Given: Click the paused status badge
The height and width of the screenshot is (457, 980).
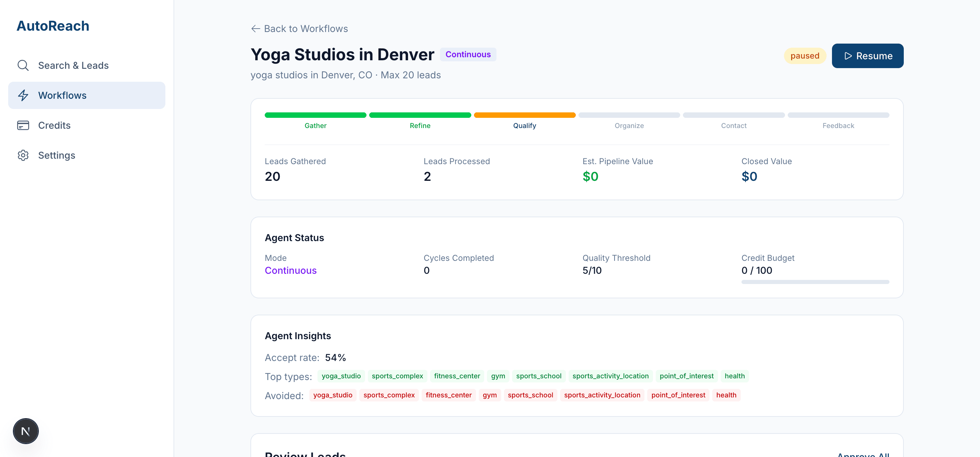Looking at the screenshot, I should tap(805, 56).
